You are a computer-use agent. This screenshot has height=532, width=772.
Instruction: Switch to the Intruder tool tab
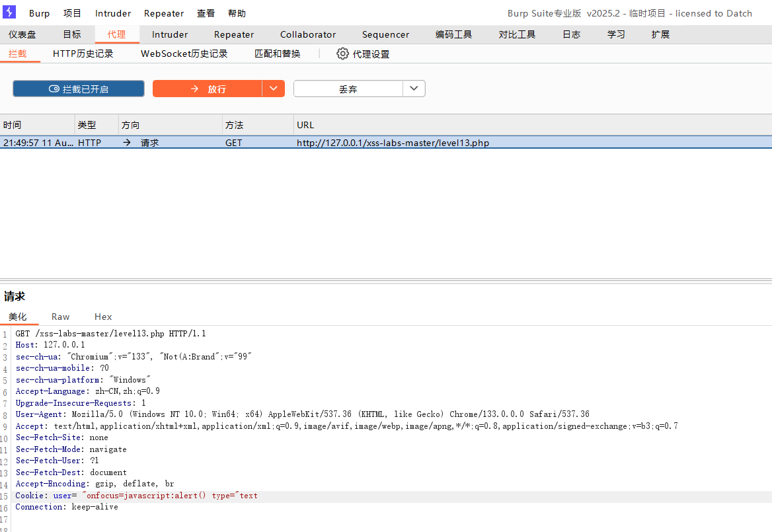point(170,34)
